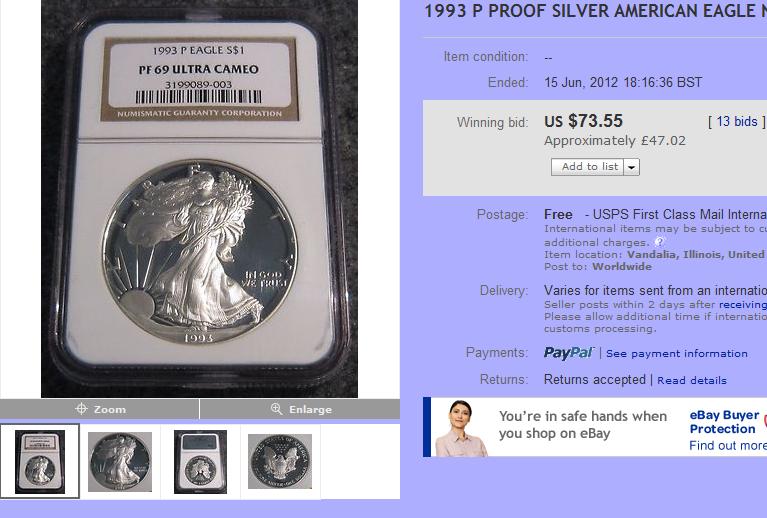The image size is (767, 518).
Task: Open the Add to list dropdown arrow
Action: 632,167
